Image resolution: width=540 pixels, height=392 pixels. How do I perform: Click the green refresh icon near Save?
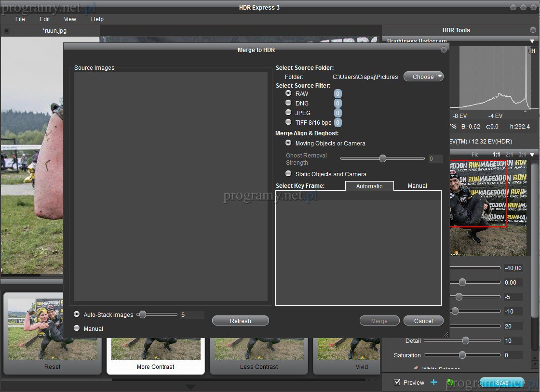click(x=450, y=382)
